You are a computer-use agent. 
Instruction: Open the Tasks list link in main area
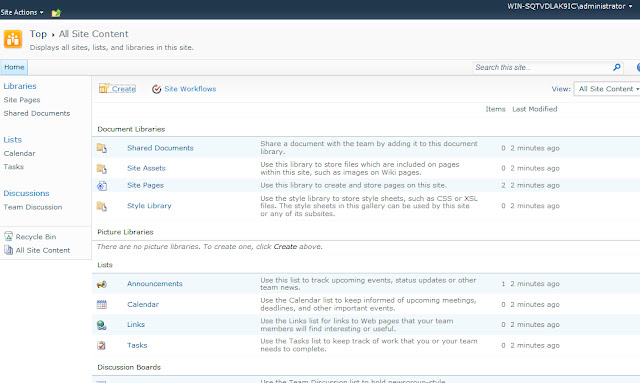137,345
